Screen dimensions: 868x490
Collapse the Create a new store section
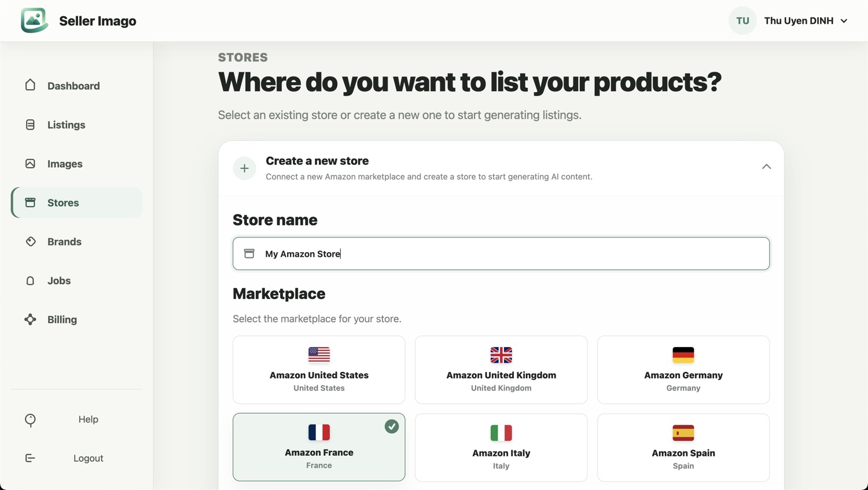click(766, 167)
